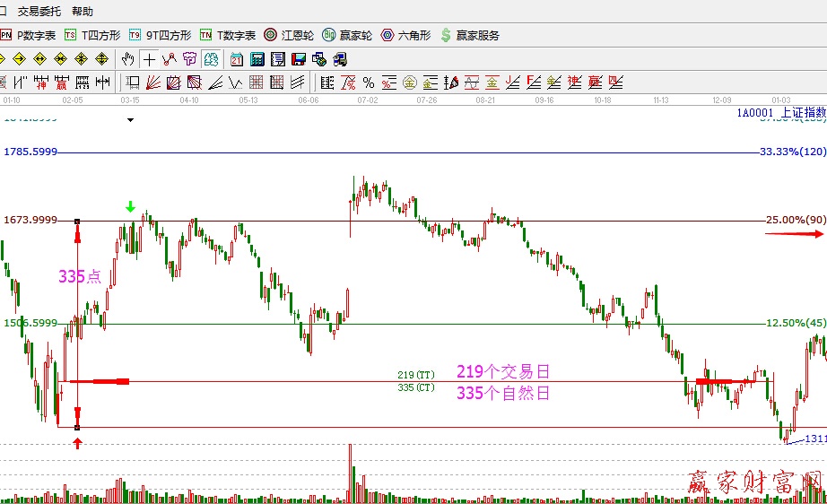Viewport: 827px width, 504px height.
Task: Select the hand pan tool
Action: (128, 59)
